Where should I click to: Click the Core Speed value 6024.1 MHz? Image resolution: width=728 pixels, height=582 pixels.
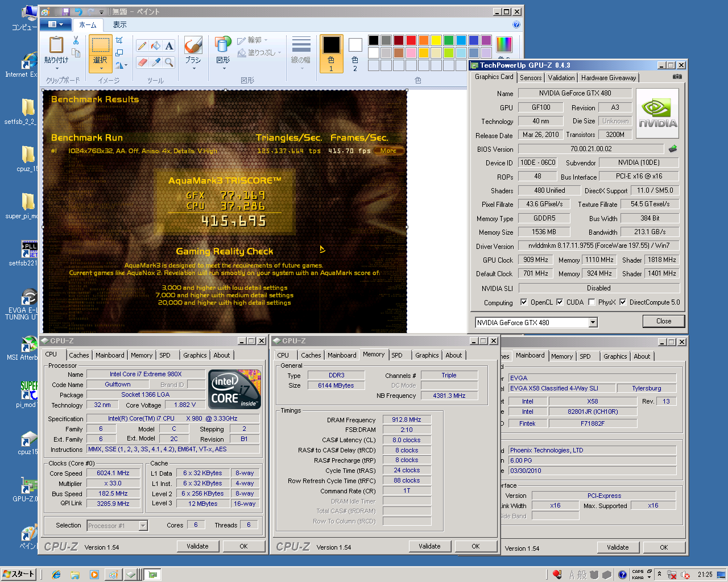[113, 473]
